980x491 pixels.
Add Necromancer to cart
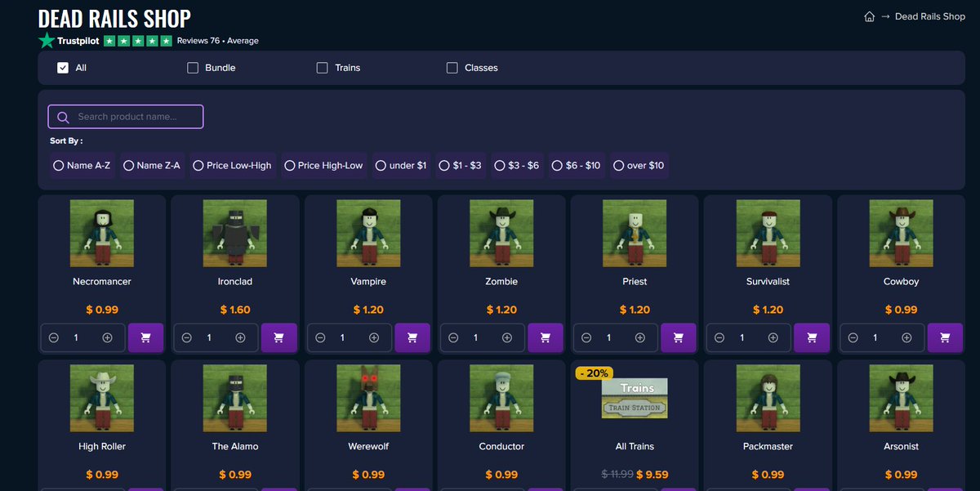pos(145,337)
